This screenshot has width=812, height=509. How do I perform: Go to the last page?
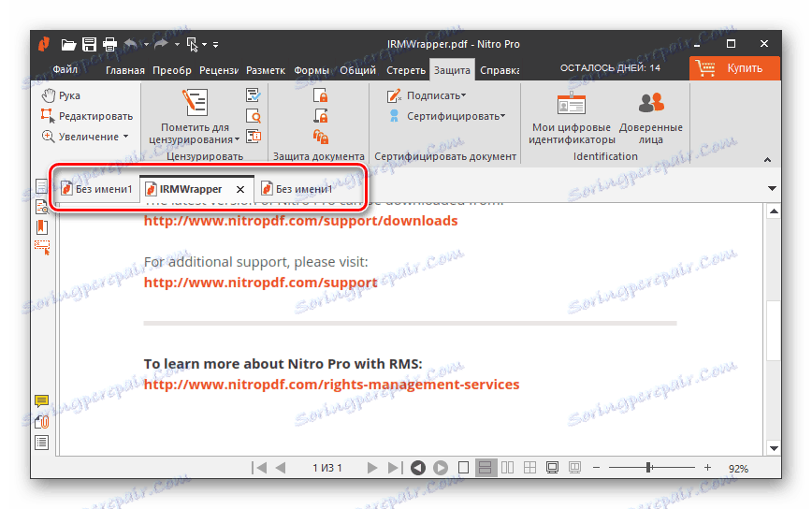[x=395, y=468]
